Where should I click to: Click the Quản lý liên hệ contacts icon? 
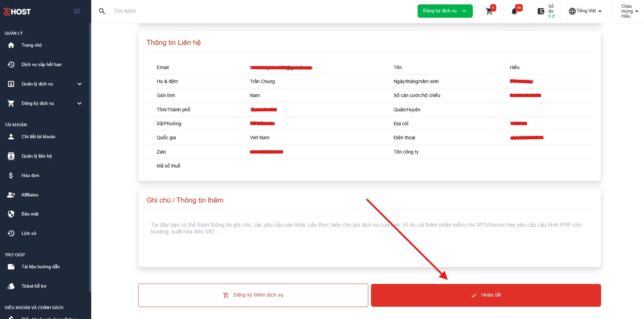[x=11, y=156]
